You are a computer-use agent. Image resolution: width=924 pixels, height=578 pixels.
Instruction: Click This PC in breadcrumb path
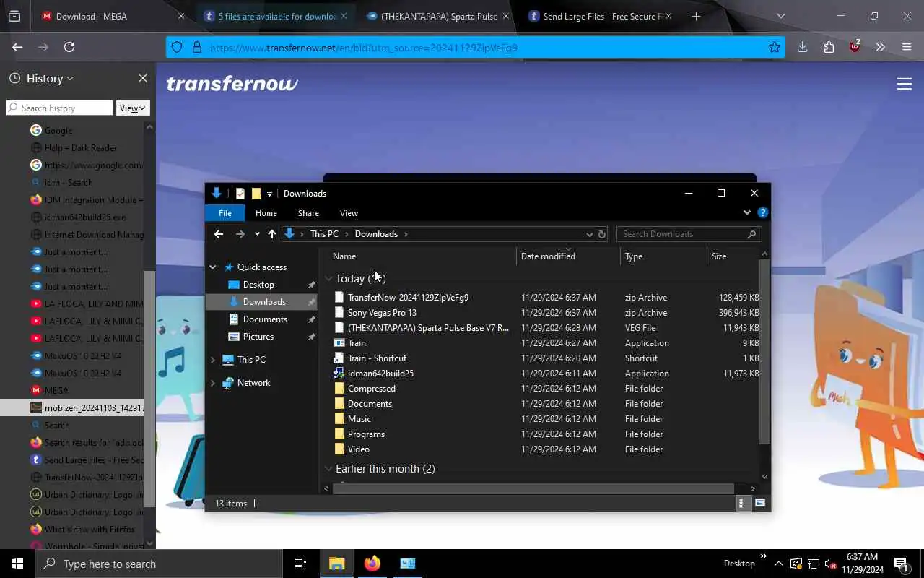pos(324,234)
